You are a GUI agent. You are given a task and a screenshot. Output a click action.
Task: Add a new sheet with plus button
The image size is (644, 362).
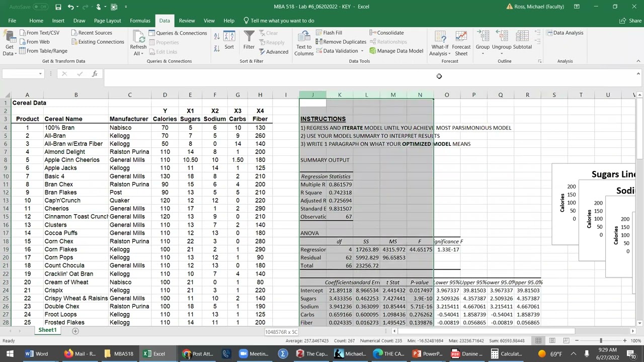point(75,331)
